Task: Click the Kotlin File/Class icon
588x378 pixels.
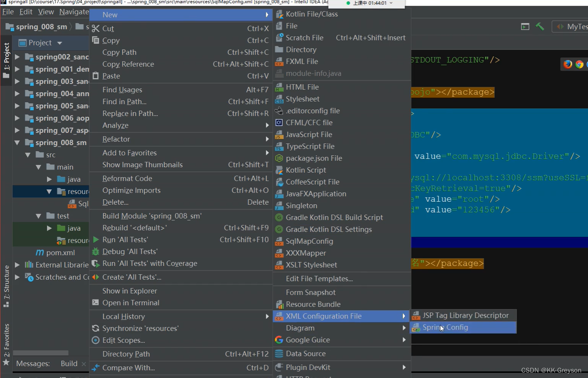Action: [279, 14]
